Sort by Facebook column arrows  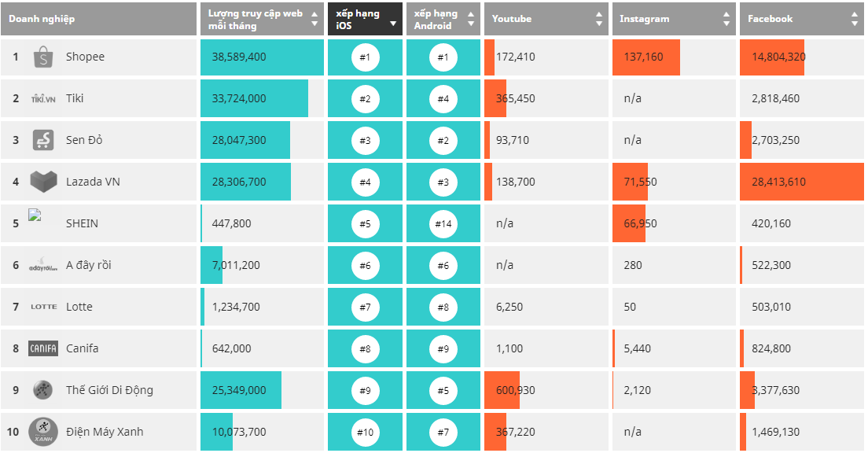pos(855,19)
